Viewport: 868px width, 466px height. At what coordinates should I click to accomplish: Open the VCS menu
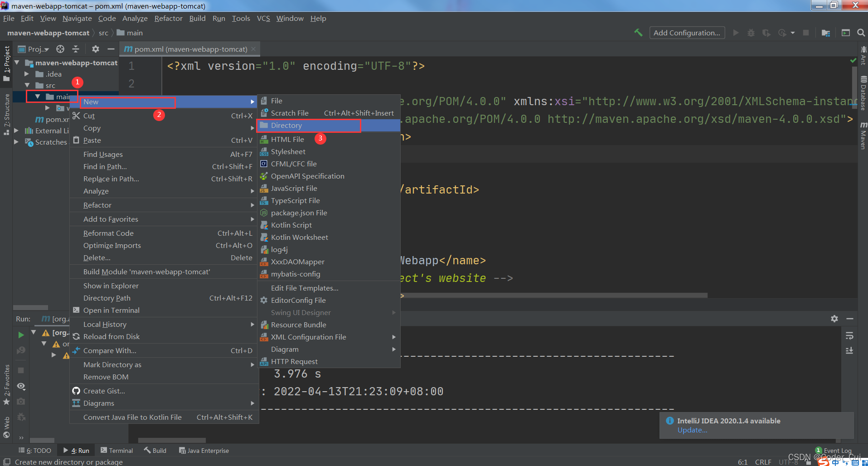point(263,18)
